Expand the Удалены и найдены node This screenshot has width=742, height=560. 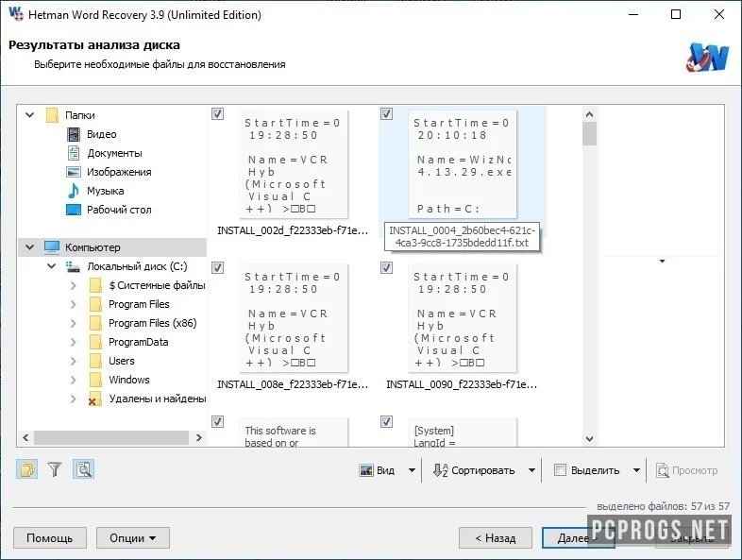tap(73, 399)
